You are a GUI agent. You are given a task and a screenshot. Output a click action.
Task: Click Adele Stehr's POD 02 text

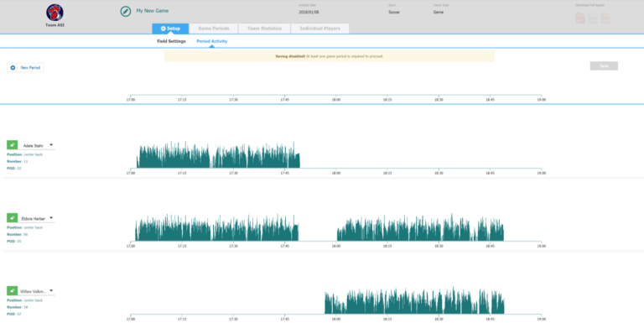(14, 169)
